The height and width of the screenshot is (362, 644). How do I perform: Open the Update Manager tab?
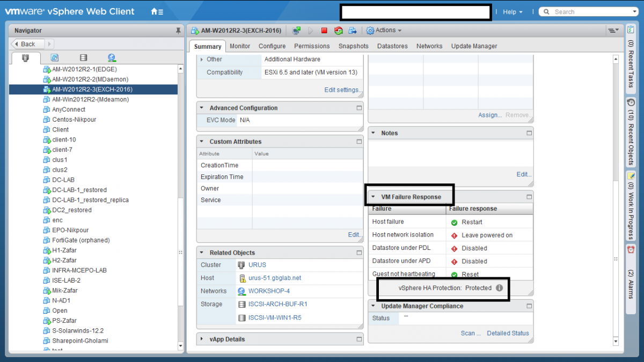point(474,46)
